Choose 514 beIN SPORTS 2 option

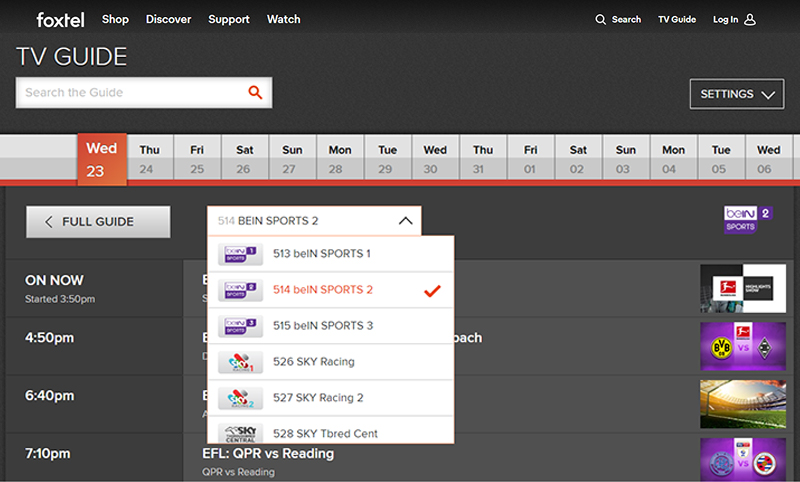coord(331,290)
